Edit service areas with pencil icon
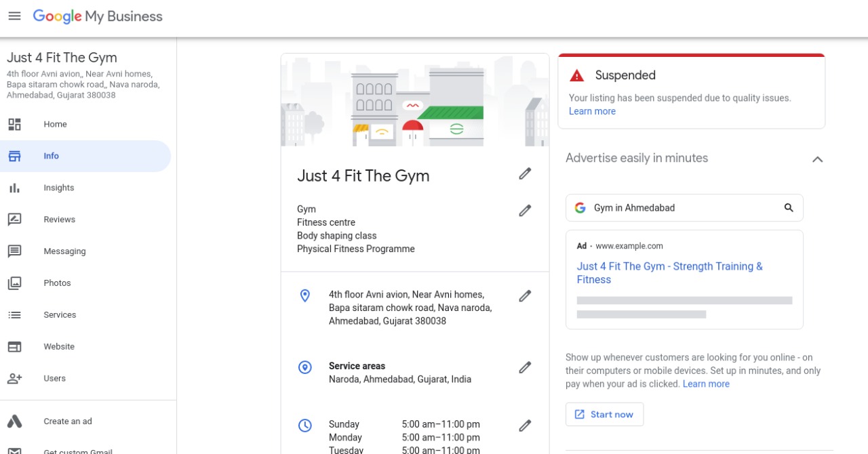 click(525, 367)
